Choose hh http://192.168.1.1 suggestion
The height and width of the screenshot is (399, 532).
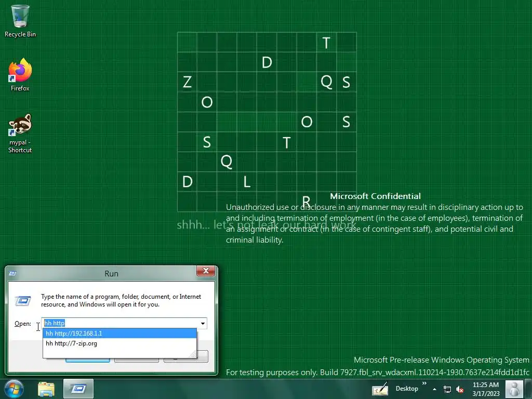tap(119, 333)
